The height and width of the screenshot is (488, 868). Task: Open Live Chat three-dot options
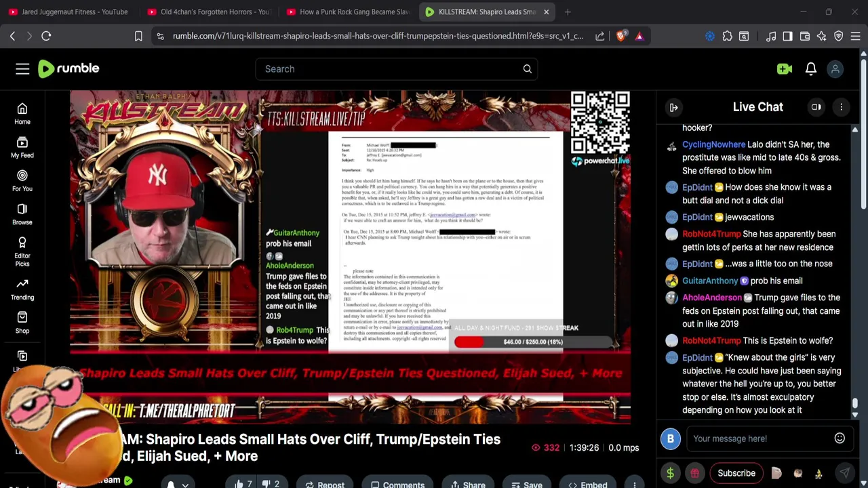[841, 107]
